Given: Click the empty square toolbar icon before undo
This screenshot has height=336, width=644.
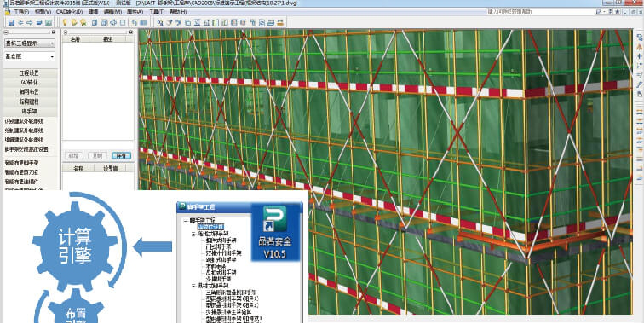Looking at the screenshot, I should [x=123, y=23].
